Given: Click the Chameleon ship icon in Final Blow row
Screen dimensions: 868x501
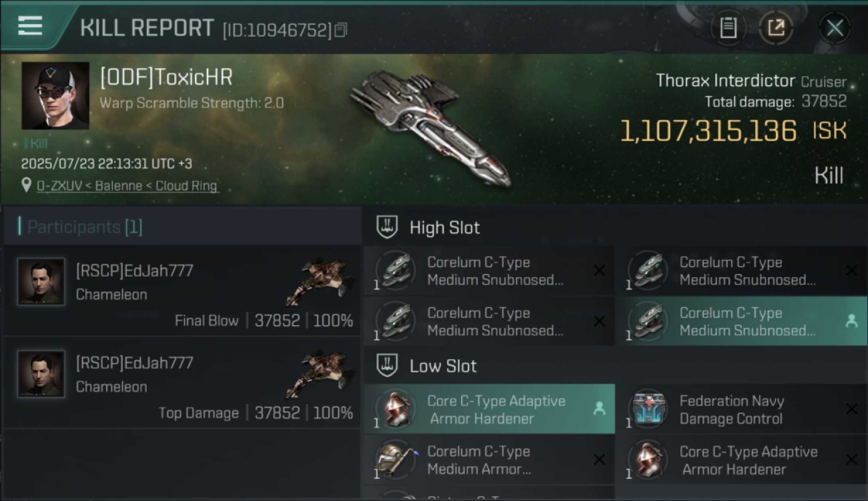Looking at the screenshot, I should 319,281.
